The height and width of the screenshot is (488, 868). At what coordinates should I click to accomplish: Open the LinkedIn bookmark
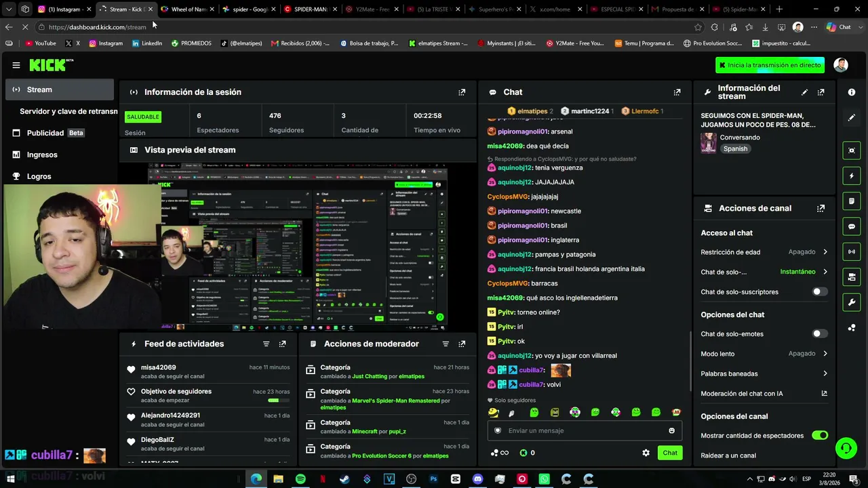pos(147,43)
